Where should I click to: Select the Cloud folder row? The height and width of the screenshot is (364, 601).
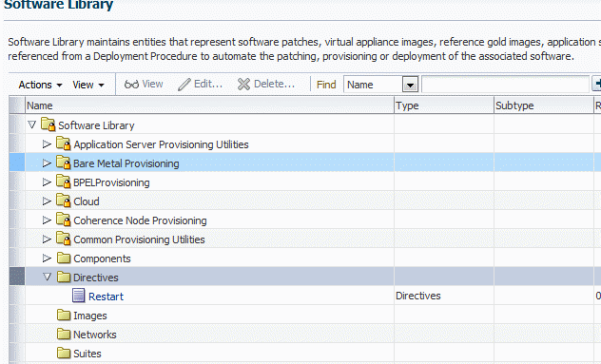(305, 201)
